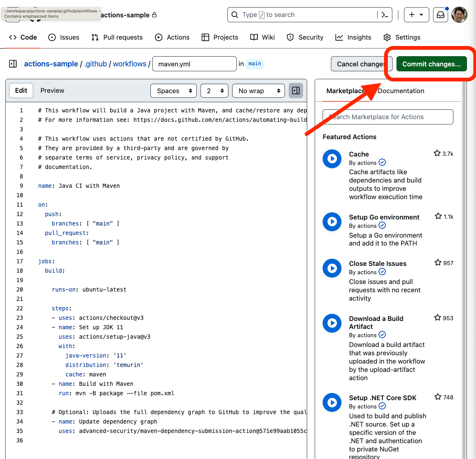The image size is (476, 459).
Task: Click verified badge under Setup Go environment
Action: coord(382,225)
